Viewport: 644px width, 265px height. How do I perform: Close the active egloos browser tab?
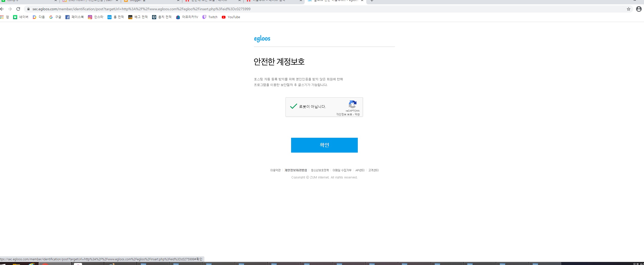tap(362, 1)
